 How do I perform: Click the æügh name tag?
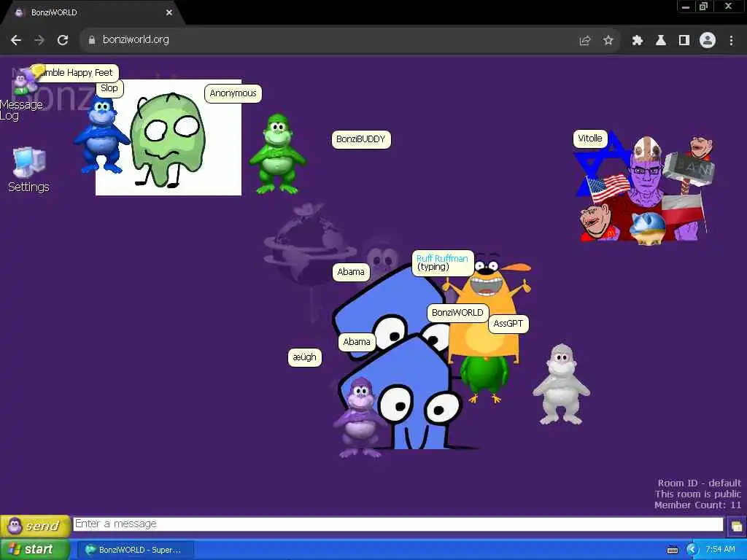[305, 357]
